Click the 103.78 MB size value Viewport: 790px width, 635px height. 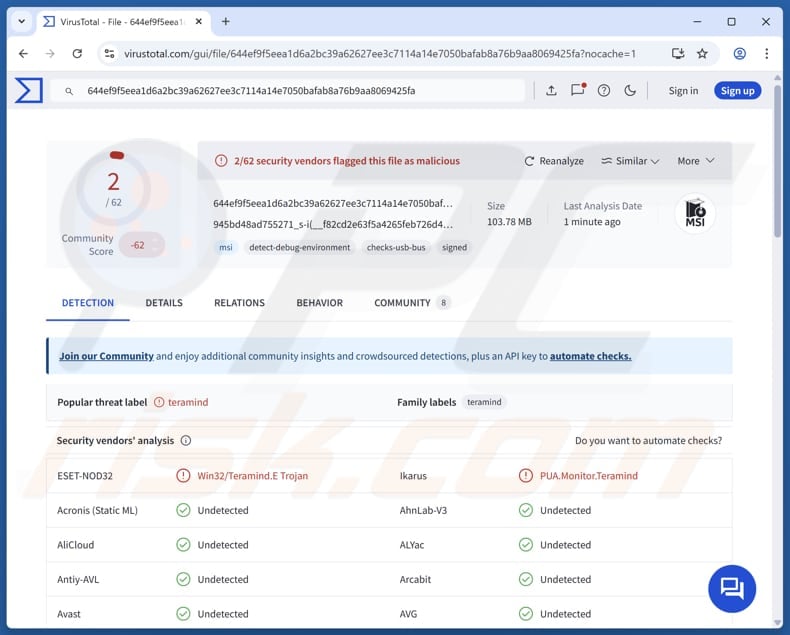[509, 222]
